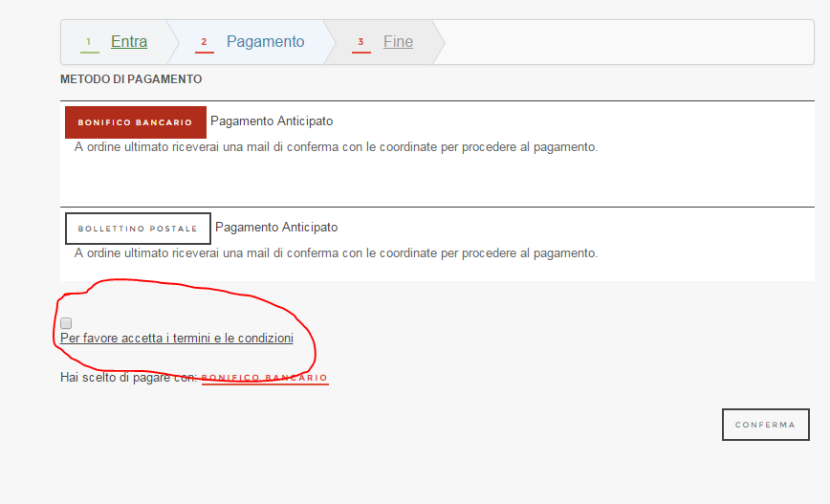Click the red Bonifico Bancario selected-method link

tap(265, 378)
